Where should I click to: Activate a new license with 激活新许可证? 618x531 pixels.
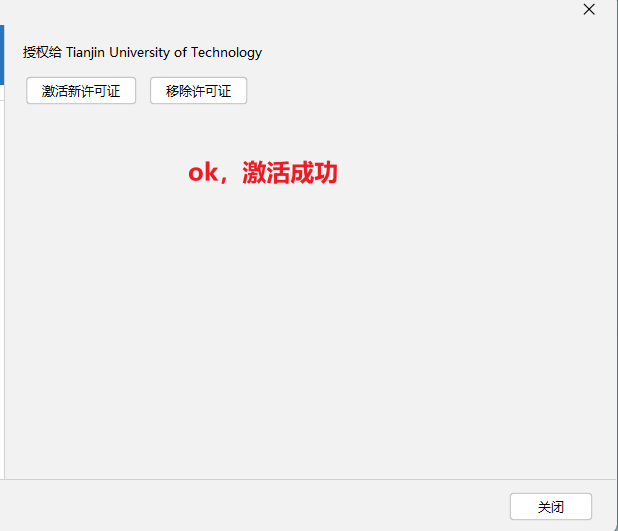pos(81,91)
